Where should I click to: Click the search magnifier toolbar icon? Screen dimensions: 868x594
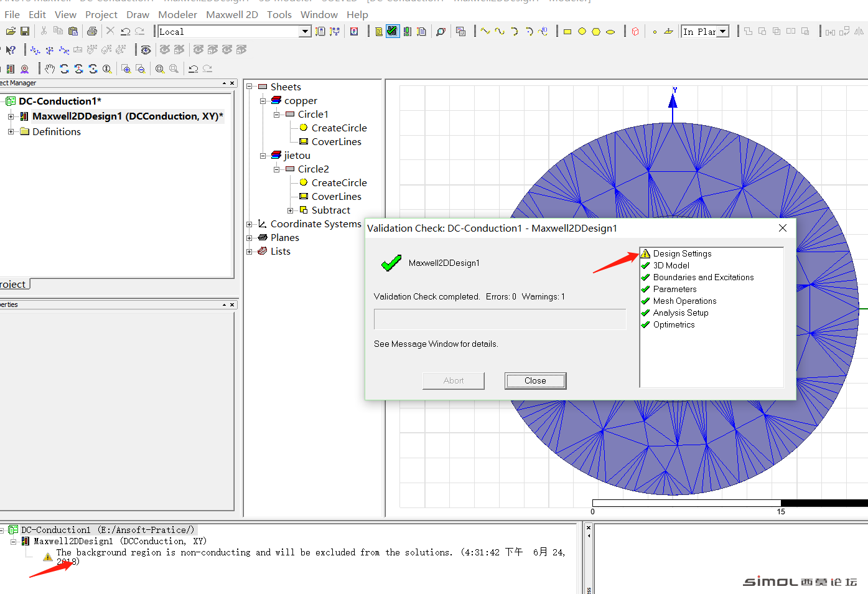(441, 31)
